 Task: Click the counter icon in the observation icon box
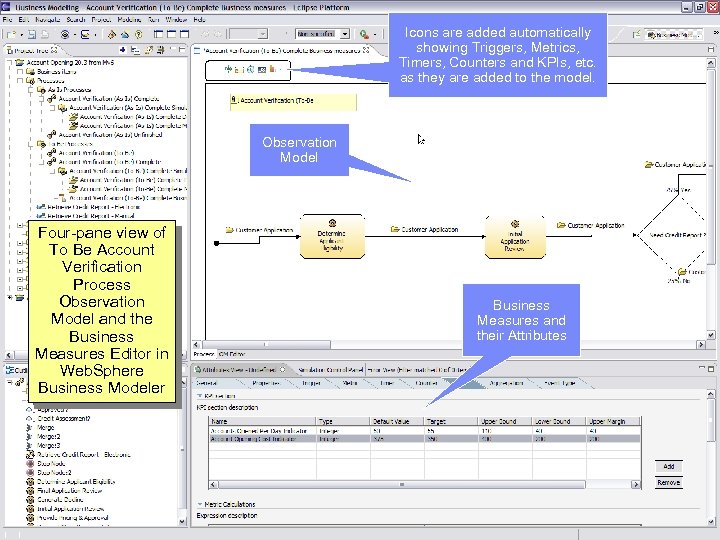click(x=262, y=70)
